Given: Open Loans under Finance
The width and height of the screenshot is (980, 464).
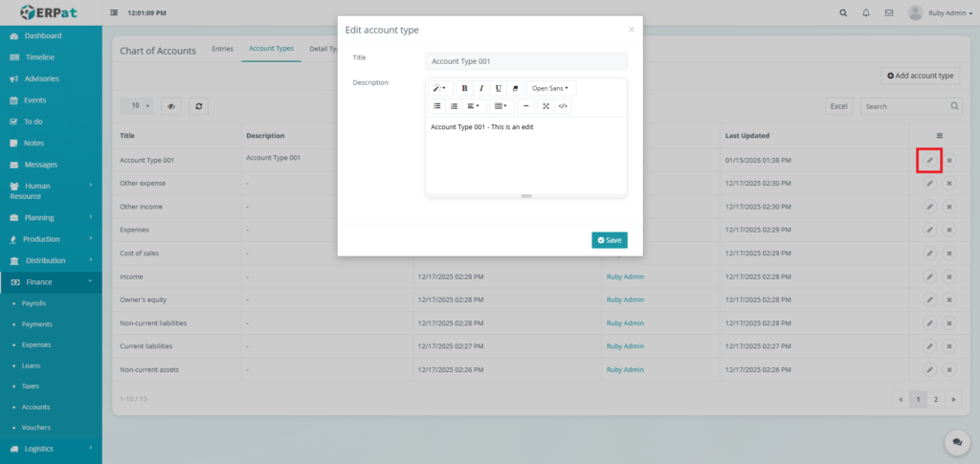Looking at the screenshot, I should (31, 365).
